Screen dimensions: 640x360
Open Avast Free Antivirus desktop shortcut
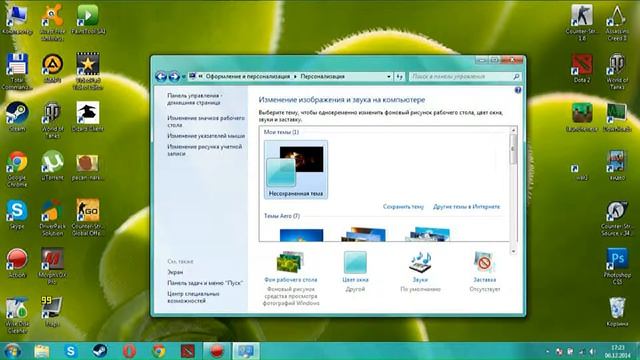(52, 22)
